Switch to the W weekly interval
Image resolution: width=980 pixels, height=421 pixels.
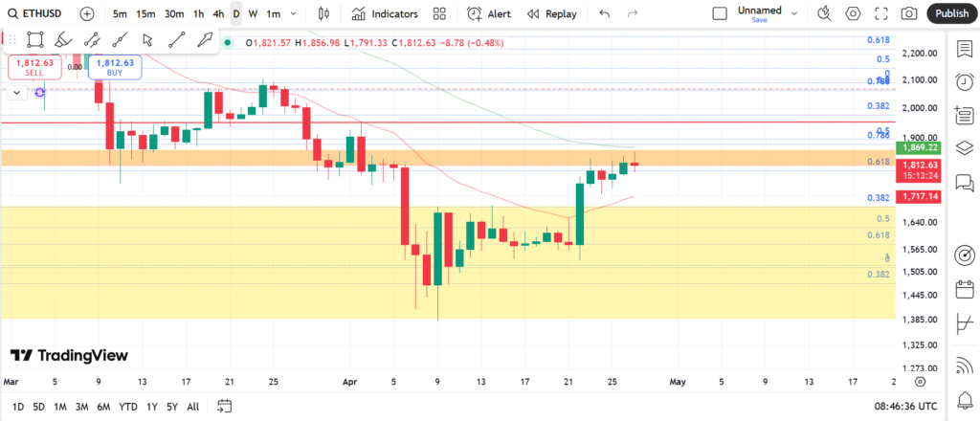pos(253,13)
